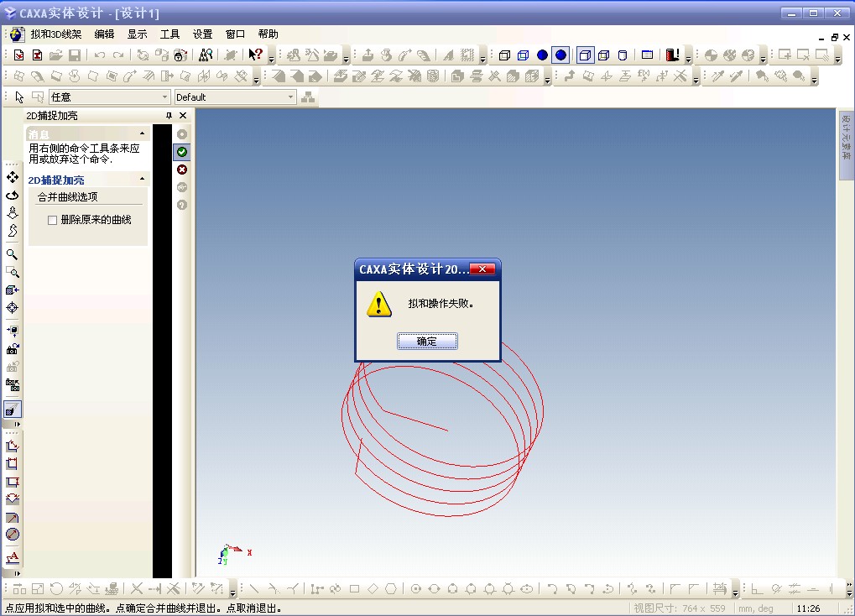Click the circle-slash icon in left toolbar
The image size is (855, 616).
12,534
